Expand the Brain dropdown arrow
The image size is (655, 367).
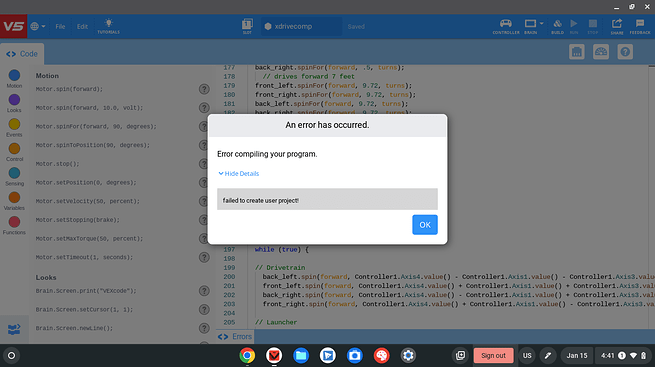pos(541,23)
